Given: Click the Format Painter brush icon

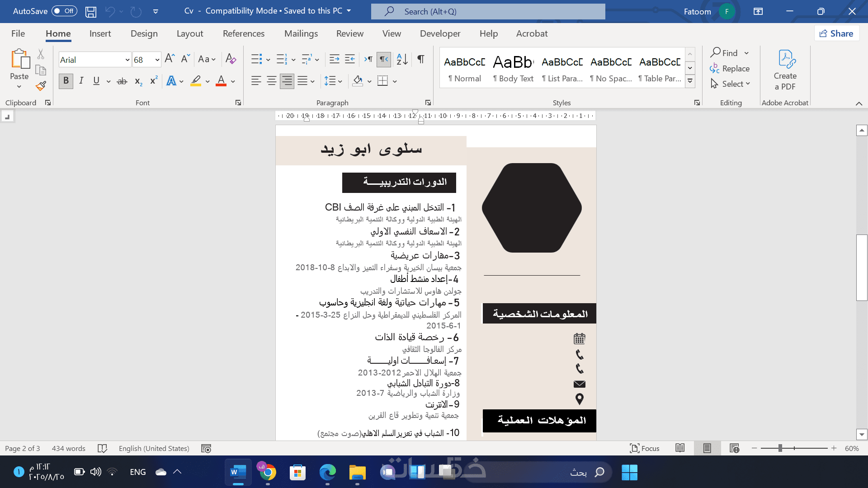Looking at the screenshot, I should 41,86.
